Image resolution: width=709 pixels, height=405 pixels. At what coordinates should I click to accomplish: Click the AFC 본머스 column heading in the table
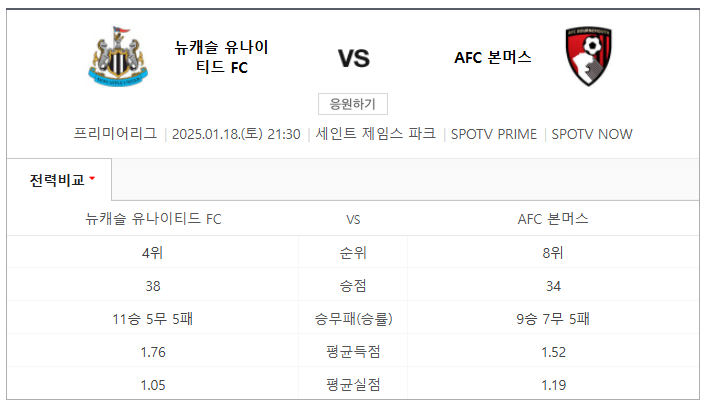553,219
